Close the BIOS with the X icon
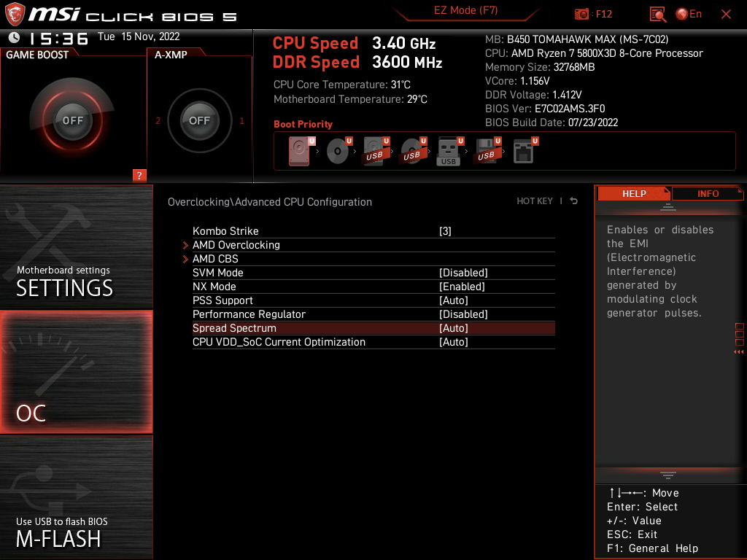747x560 pixels. [x=726, y=15]
